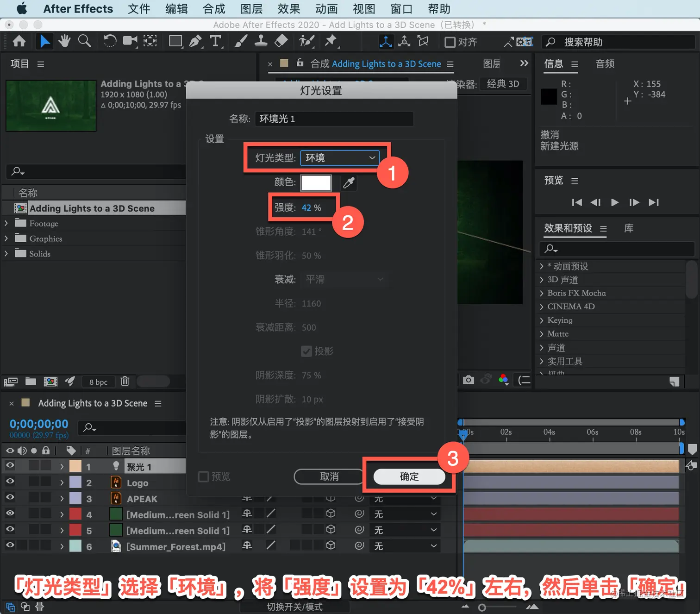Expand the Solids folder
Viewport: 700px width, 614px height.
pos(6,254)
